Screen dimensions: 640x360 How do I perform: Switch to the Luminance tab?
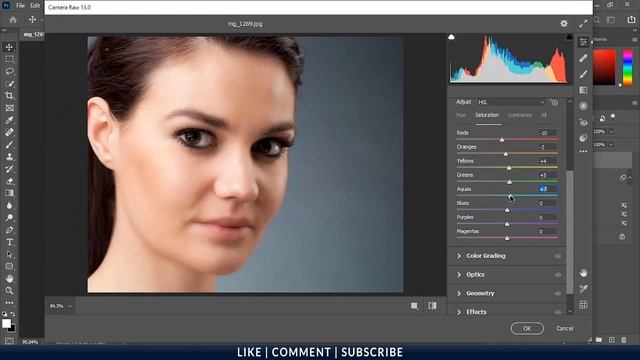(520, 115)
